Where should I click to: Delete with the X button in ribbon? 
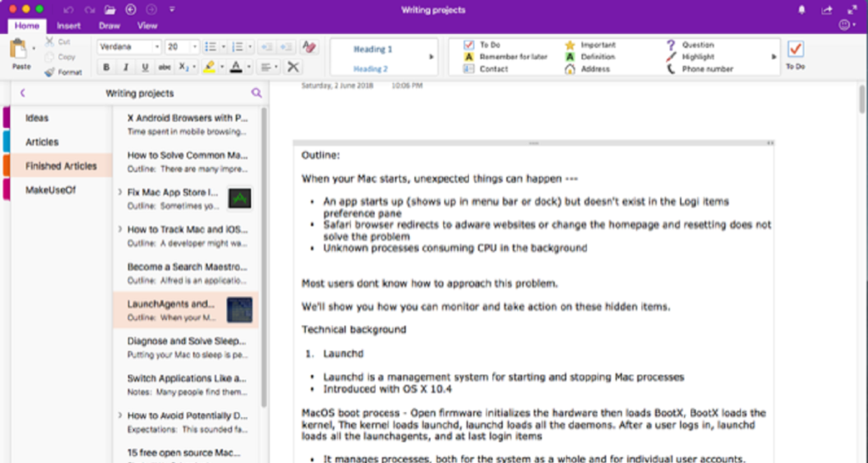[292, 67]
